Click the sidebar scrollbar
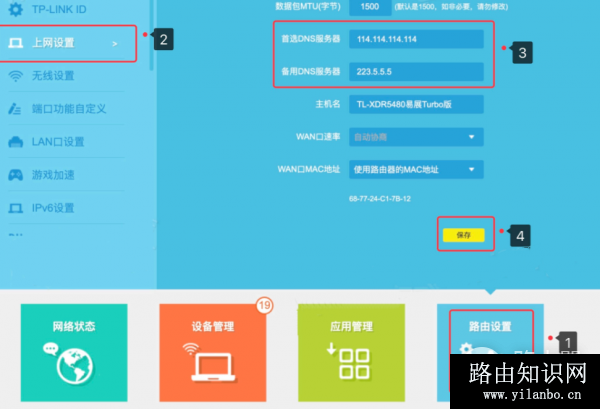Viewport: 600px width, 409px height. coord(152,34)
